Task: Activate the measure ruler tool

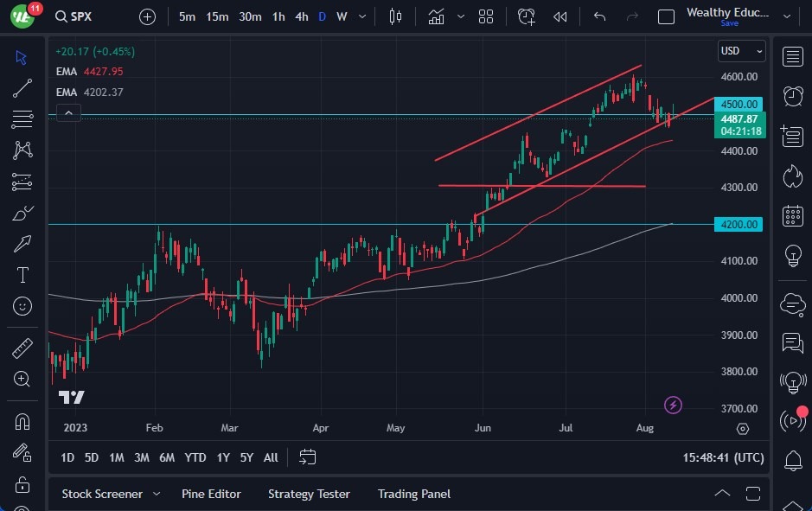Action: pyautogui.click(x=22, y=348)
